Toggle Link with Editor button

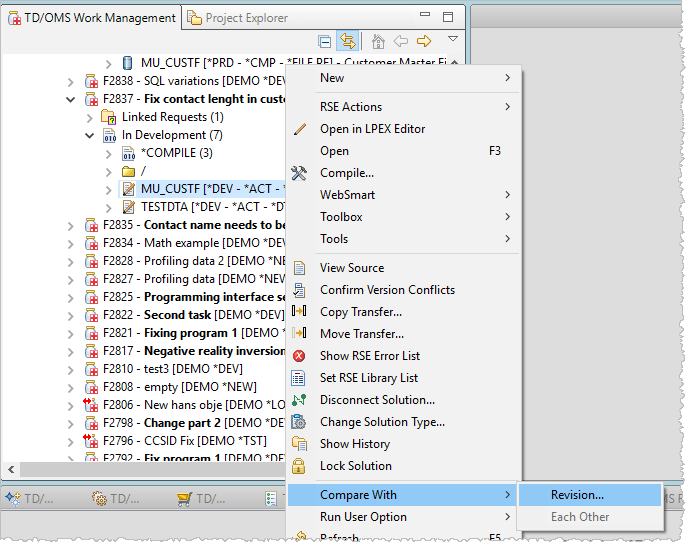[x=348, y=42]
